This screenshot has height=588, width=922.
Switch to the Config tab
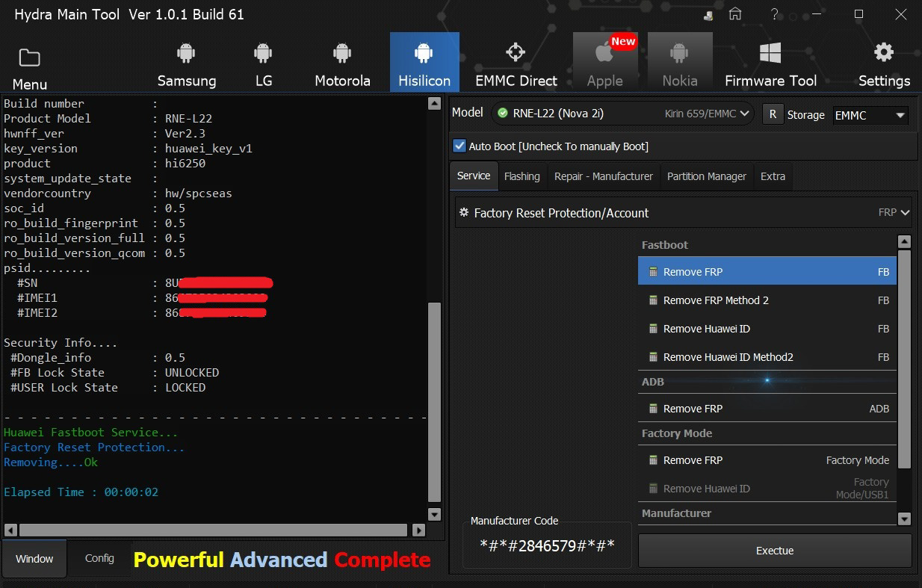coord(99,558)
